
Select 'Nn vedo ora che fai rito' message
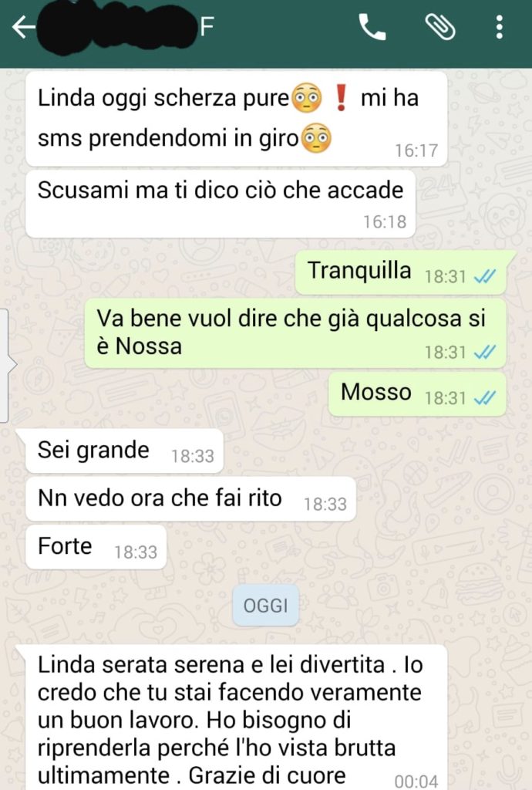tap(190, 499)
